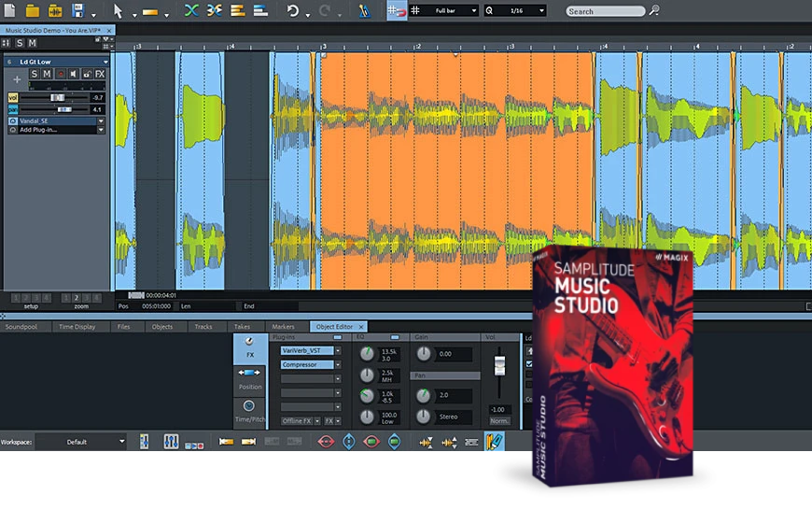Toggle the metronome icon
The image size is (812, 509).
click(x=365, y=10)
